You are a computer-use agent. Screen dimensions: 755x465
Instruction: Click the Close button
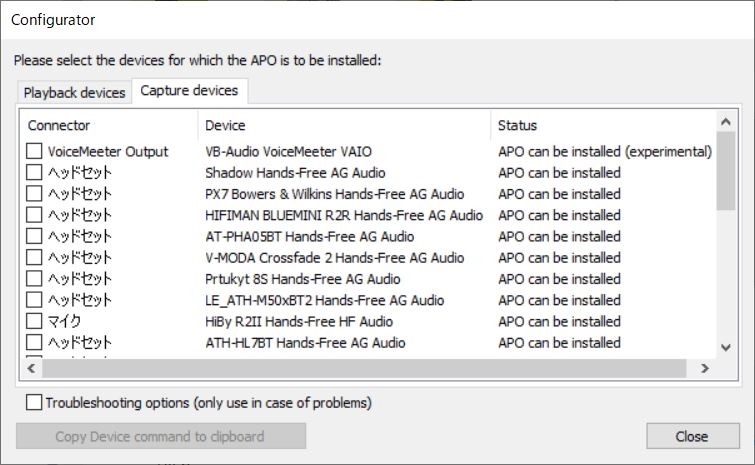coord(691,436)
